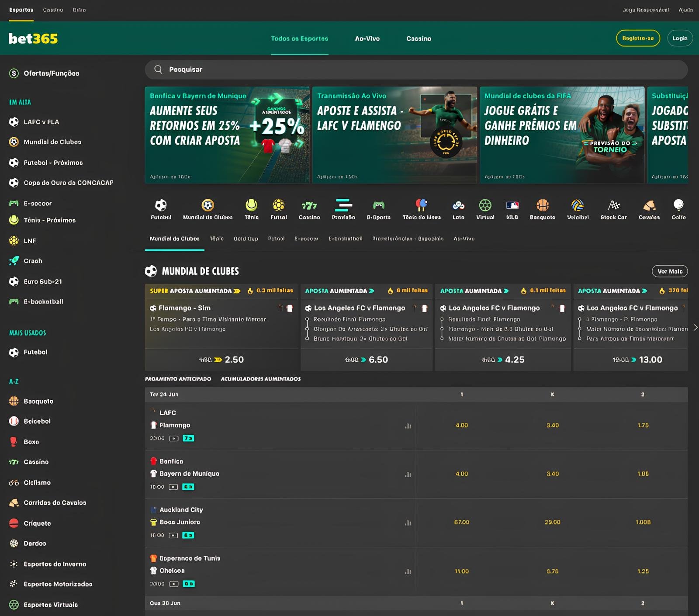This screenshot has width=699, height=616.
Task: Open stats icon for Benfica v Bayern match
Action: pos(408,474)
